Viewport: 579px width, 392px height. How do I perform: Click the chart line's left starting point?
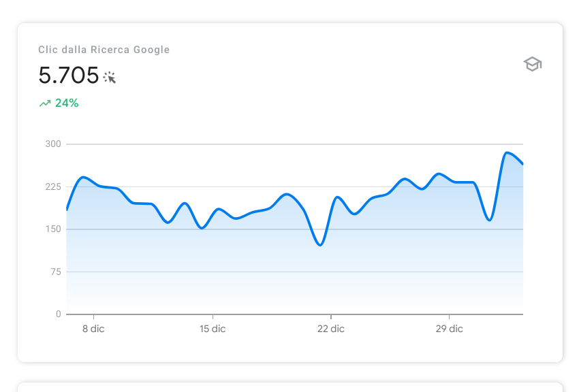[x=67, y=210]
